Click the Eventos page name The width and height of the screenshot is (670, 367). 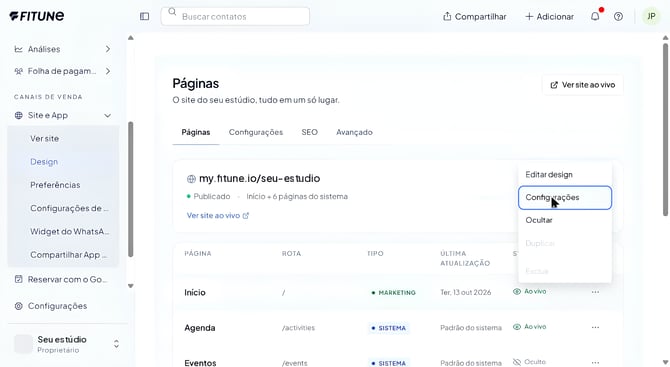click(x=200, y=363)
